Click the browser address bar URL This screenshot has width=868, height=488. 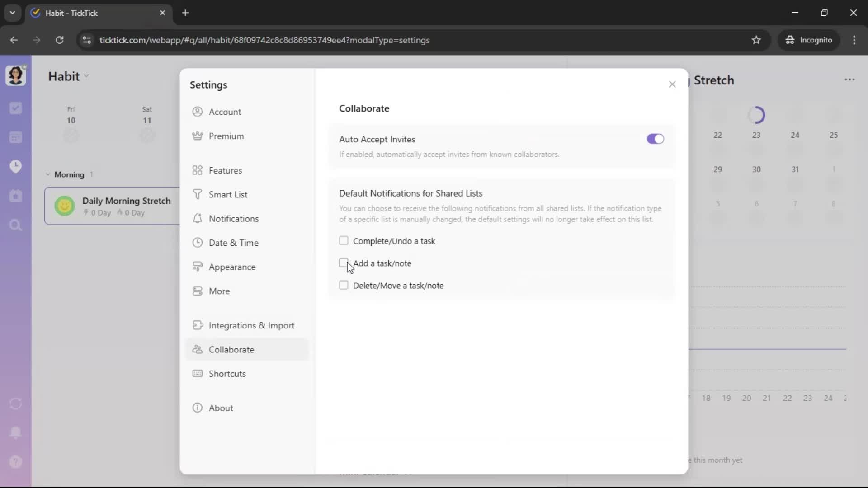[x=264, y=40]
